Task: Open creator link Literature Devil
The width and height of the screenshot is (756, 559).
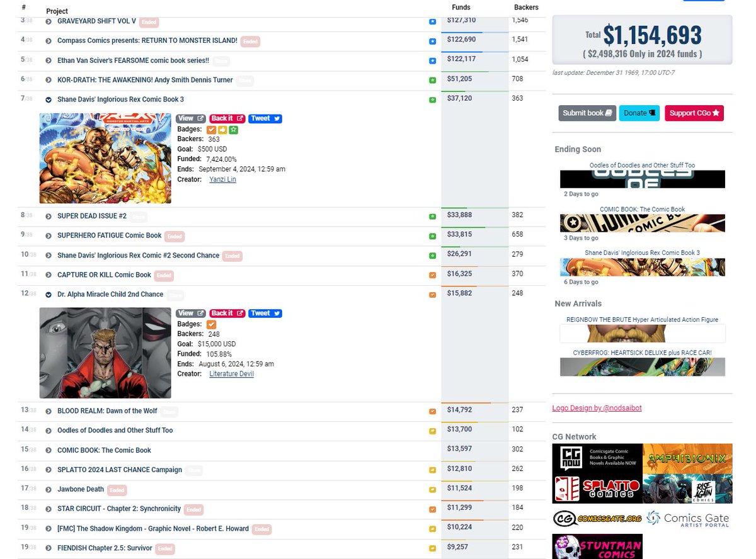Action: (232, 374)
